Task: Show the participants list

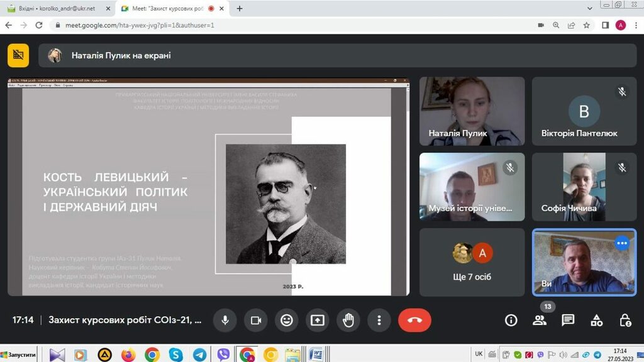Action: click(539, 321)
